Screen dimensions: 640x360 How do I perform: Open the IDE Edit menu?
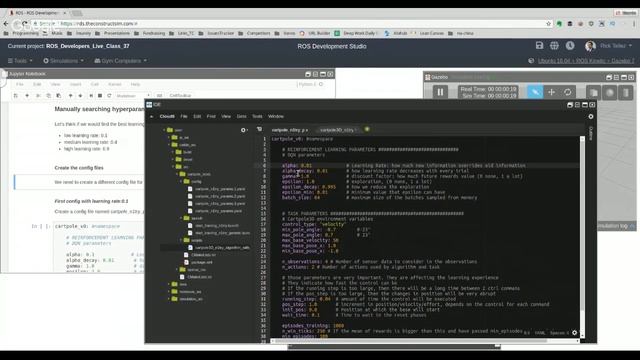pos(197,116)
